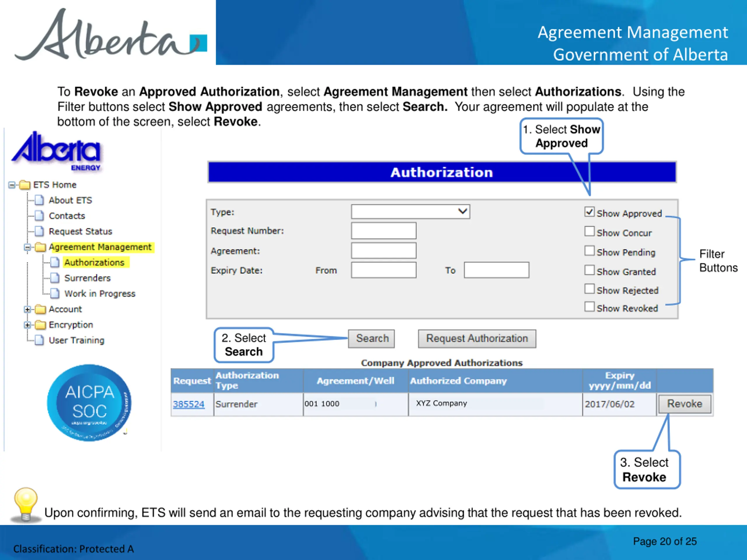Click the ETS Home folder icon
This screenshot has width=747, height=560.
[x=25, y=185]
